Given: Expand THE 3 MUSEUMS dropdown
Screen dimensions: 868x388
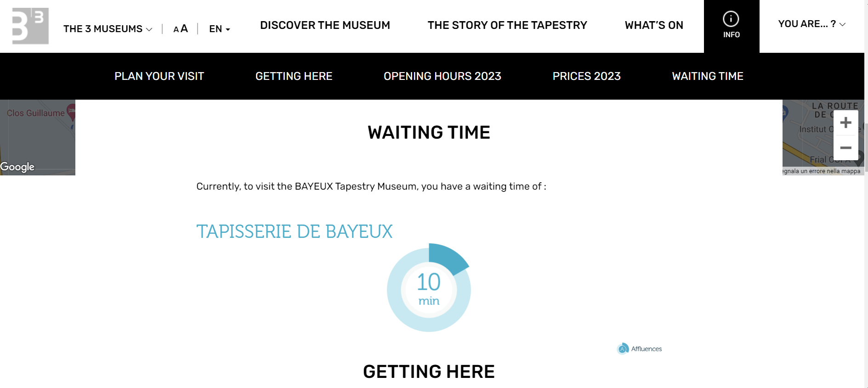Looking at the screenshot, I should pyautogui.click(x=108, y=29).
